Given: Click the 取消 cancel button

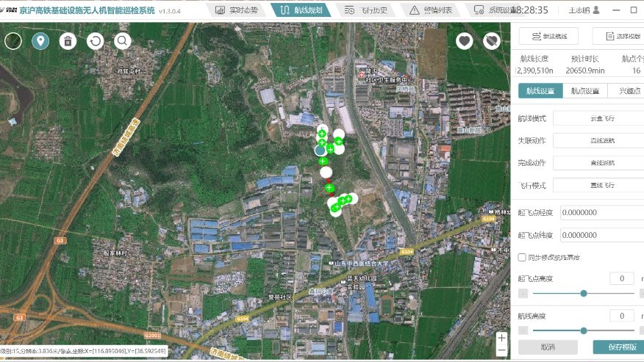Looking at the screenshot, I should (548, 347).
